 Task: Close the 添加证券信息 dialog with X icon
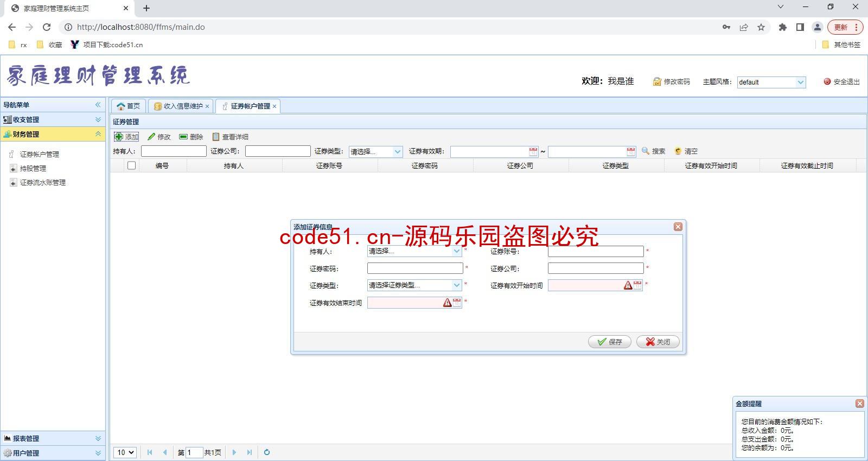coord(678,227)
